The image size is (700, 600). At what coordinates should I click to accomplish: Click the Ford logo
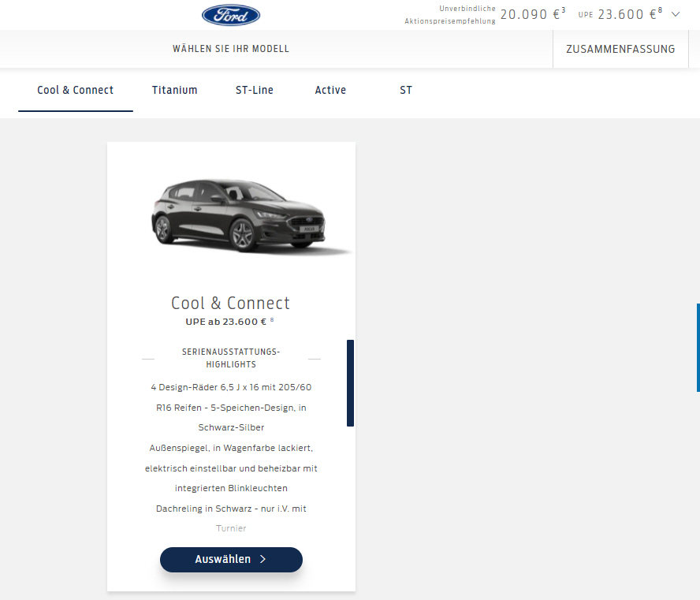coord(231,15)
